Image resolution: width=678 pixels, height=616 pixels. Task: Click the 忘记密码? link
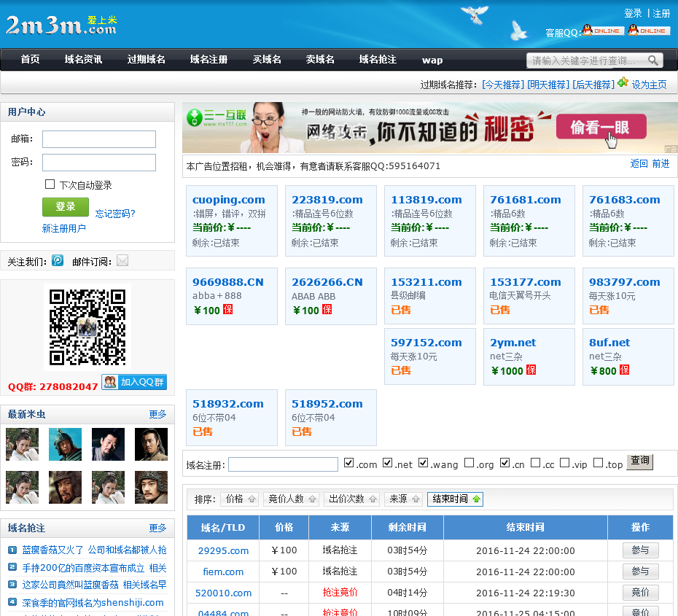[x=115, y=214]
